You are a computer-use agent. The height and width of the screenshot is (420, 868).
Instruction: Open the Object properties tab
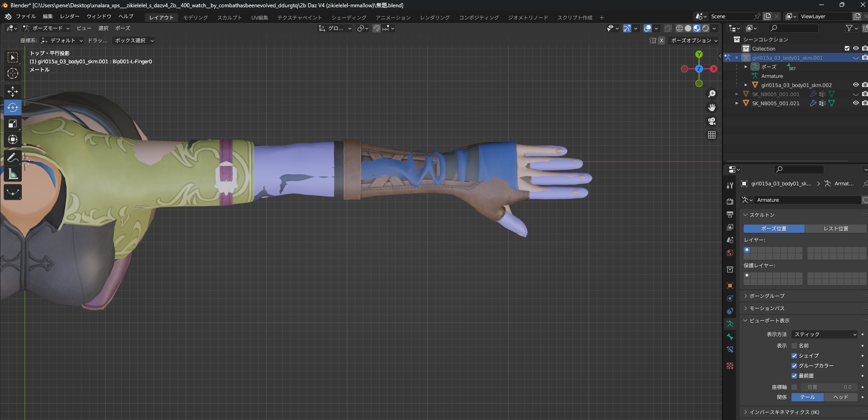point(730,286)
